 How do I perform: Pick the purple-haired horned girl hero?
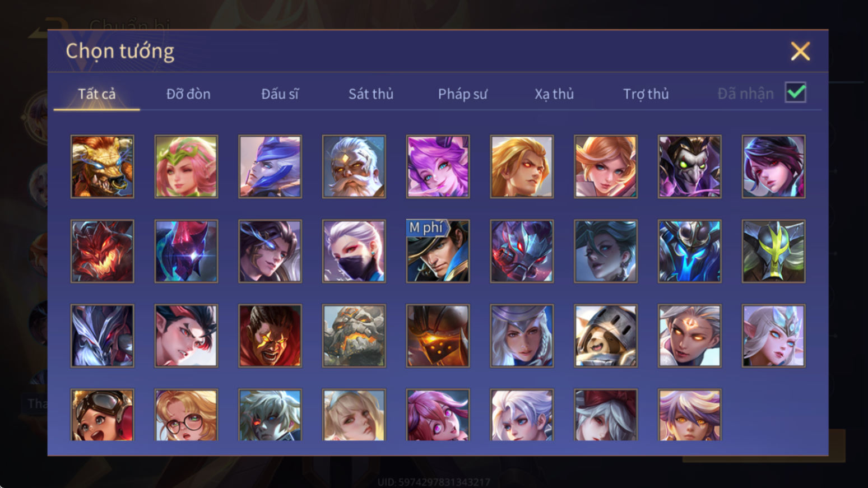click(x=438, y=166)
